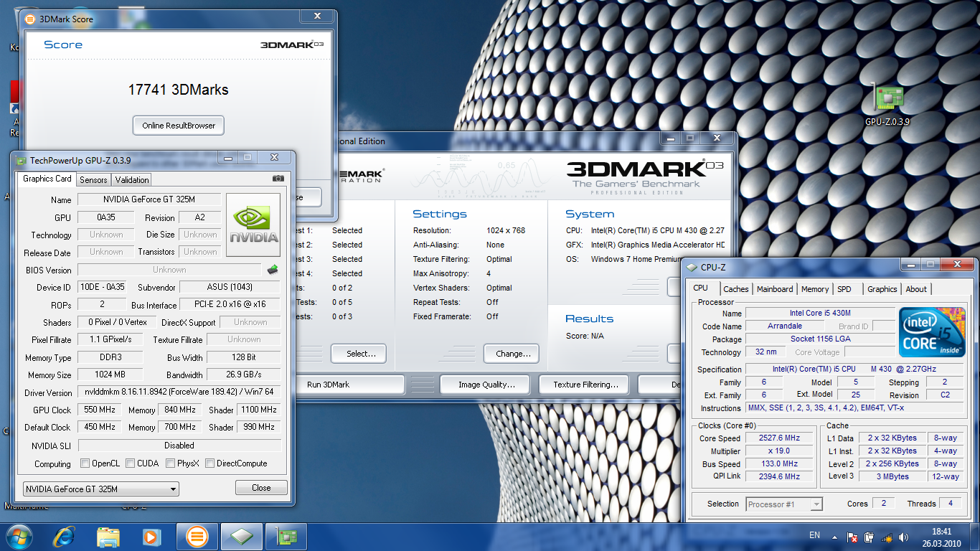
Task: Click the Resolution value 1024 x 768
Action: coord(506,230)
